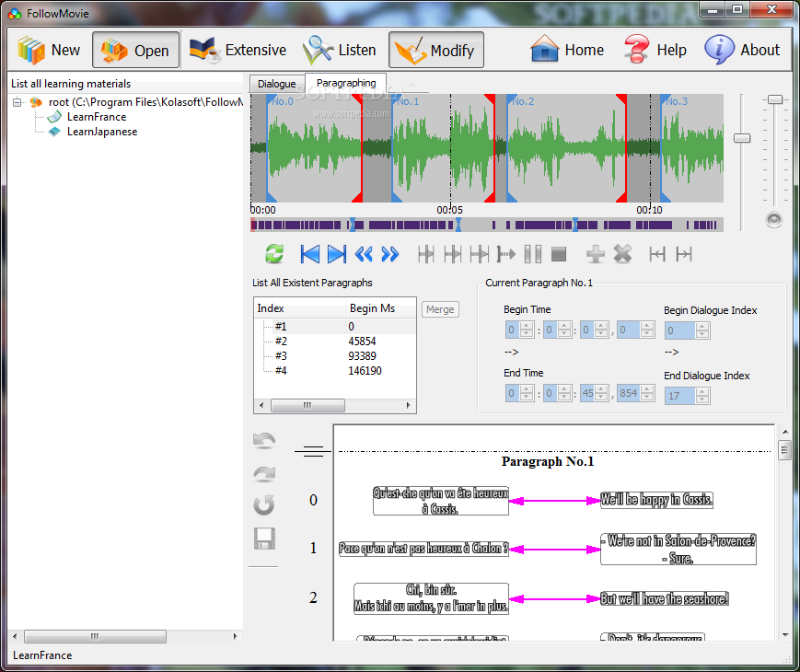Image resolution: width=800 pixels, height=672 pixels.
Task: Click the redo arrow icon
Action: click(x=264, y=473)
